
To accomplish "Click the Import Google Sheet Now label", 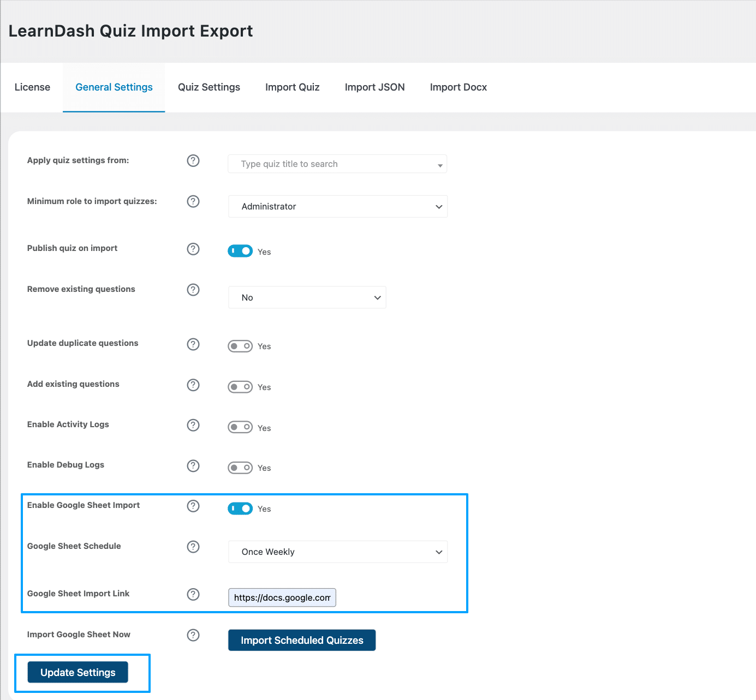I will pos(79,635).
